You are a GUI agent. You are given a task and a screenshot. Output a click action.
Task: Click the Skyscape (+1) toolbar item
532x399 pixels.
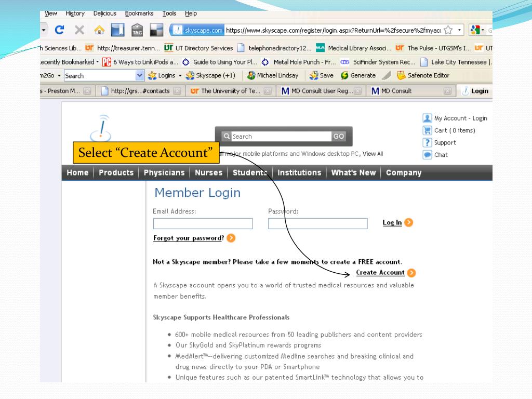click(210, 75)
